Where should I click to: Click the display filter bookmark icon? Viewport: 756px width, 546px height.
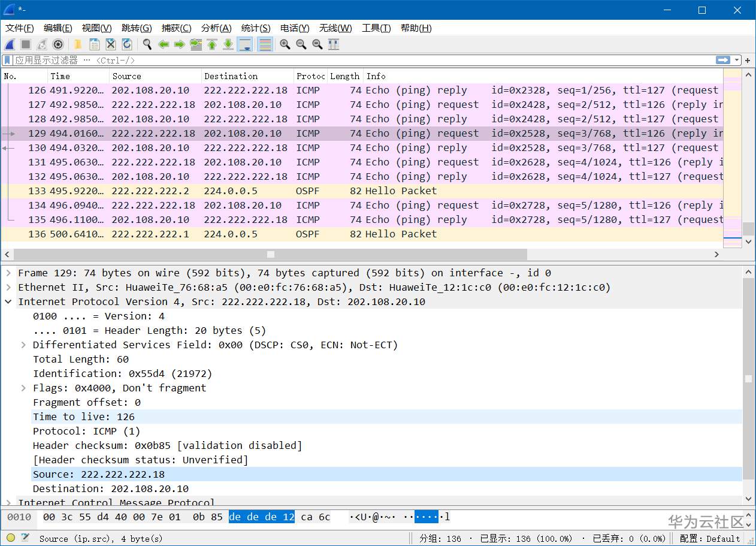(x=7, y=60)
